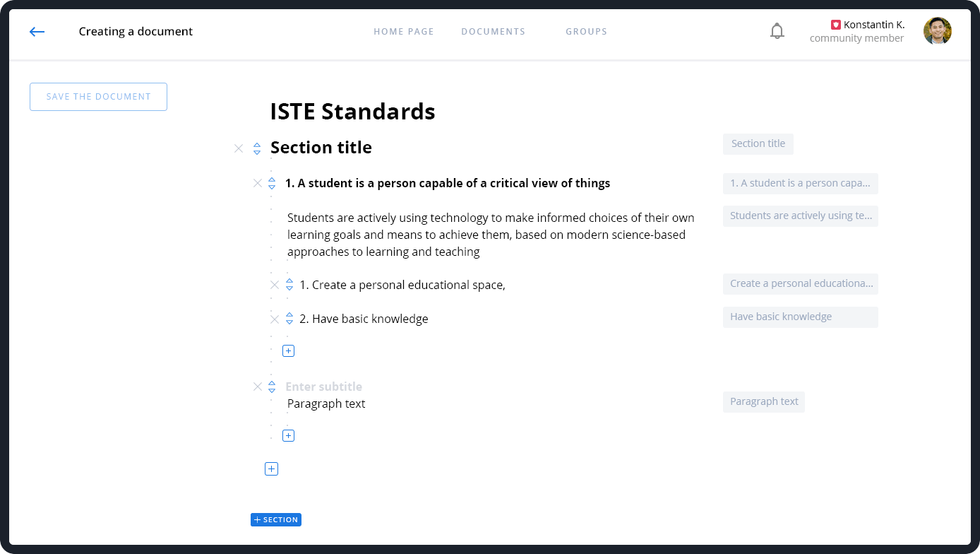The image size is (980, 554).
Task: Remove the 'Create a personal educational space' item
Action: click(275, 285)
